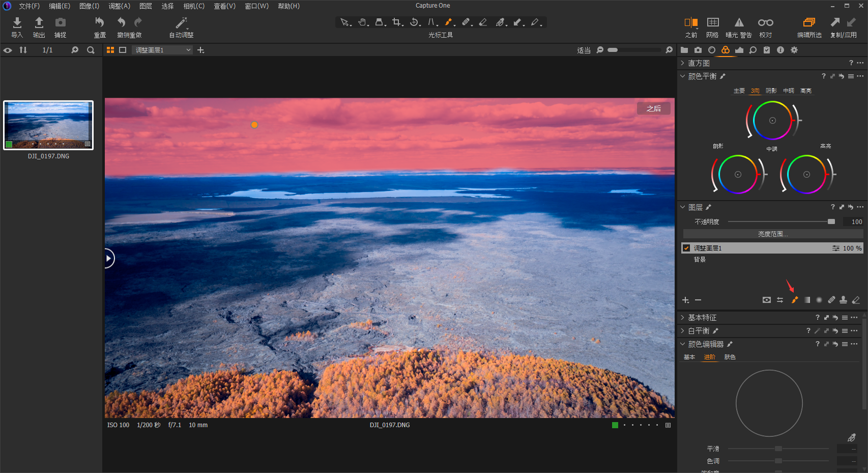The height and width of the screenshot is (473, 868).
Task: Toggle mask visibility eye in Layers panel
Action: click(767, 300)
